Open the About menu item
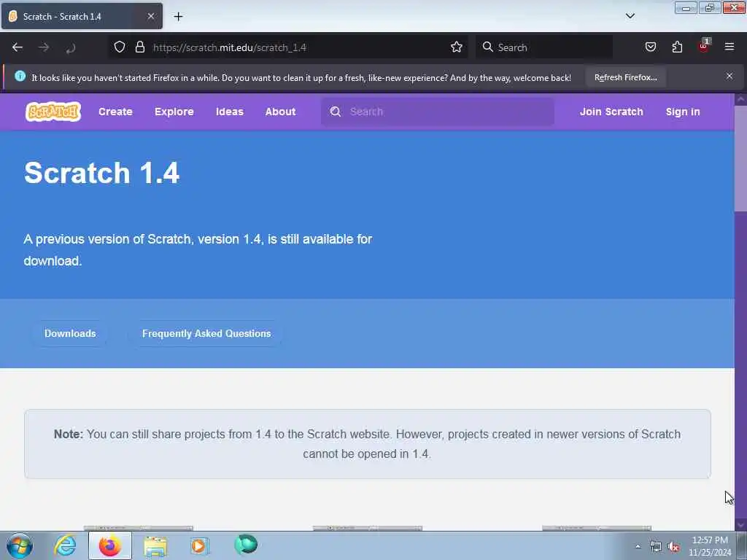The width and height of the screenshot is (747, 560). point(281,112)
